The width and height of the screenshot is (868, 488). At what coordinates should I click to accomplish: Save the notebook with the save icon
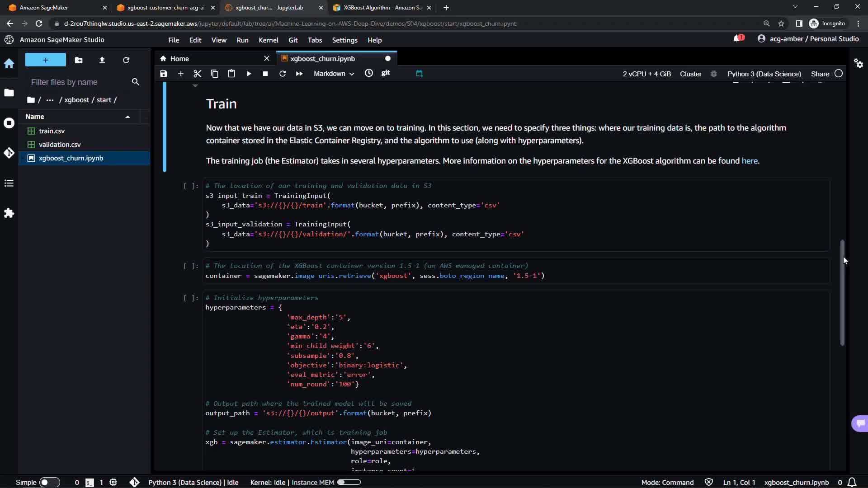pos(164,74)
